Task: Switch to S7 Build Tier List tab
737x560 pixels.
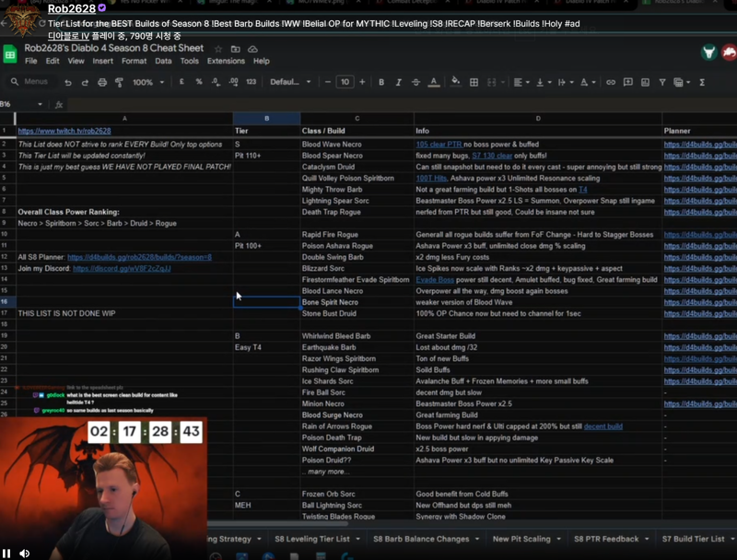Action: (x=694, y=539)
